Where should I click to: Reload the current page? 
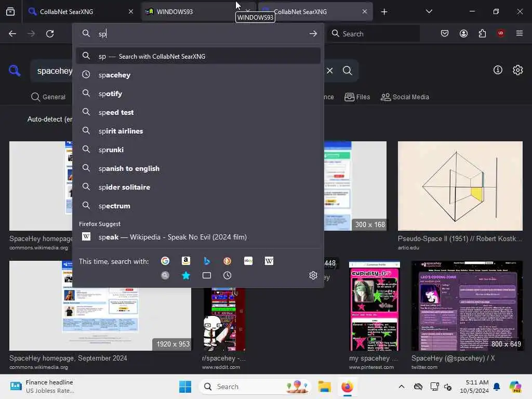[50, 34]
